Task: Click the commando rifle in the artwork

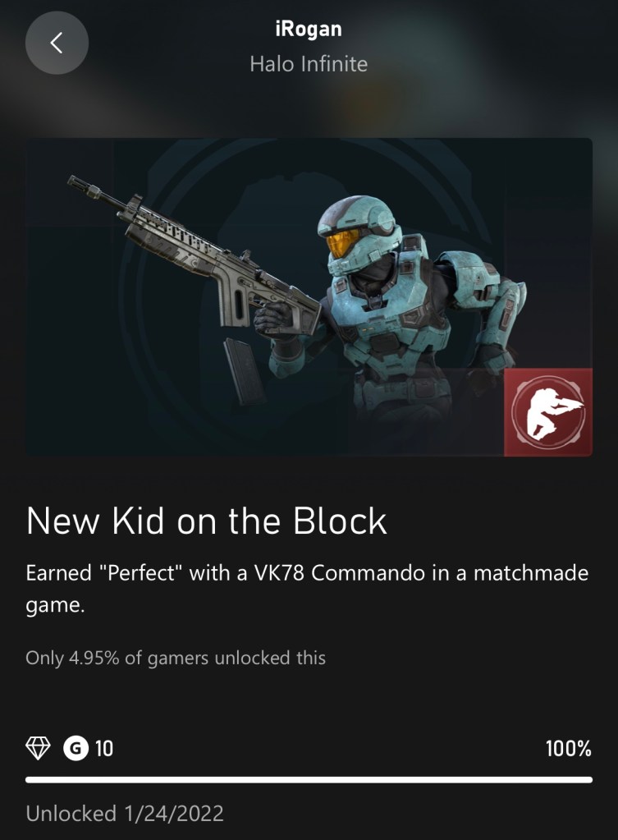Action: click(x=194, y=258)
